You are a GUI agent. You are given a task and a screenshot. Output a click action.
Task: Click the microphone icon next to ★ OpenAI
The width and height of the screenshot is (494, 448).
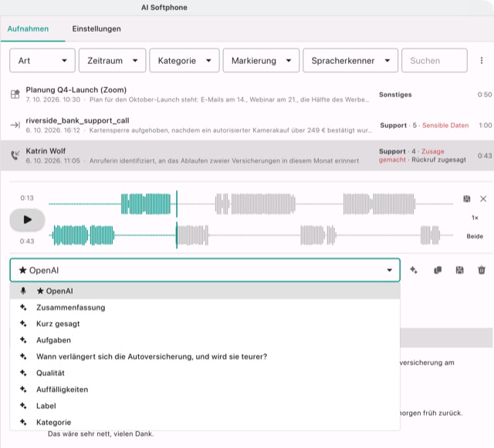coord(23,291)
